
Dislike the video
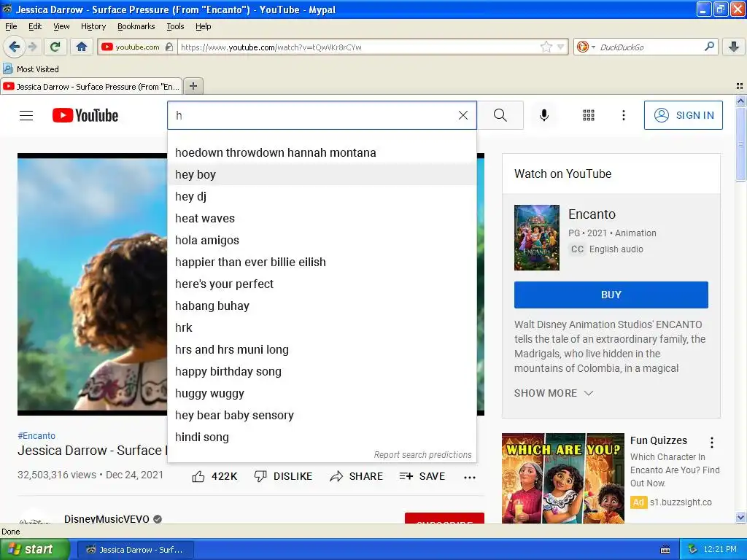(x=283, y=476)
